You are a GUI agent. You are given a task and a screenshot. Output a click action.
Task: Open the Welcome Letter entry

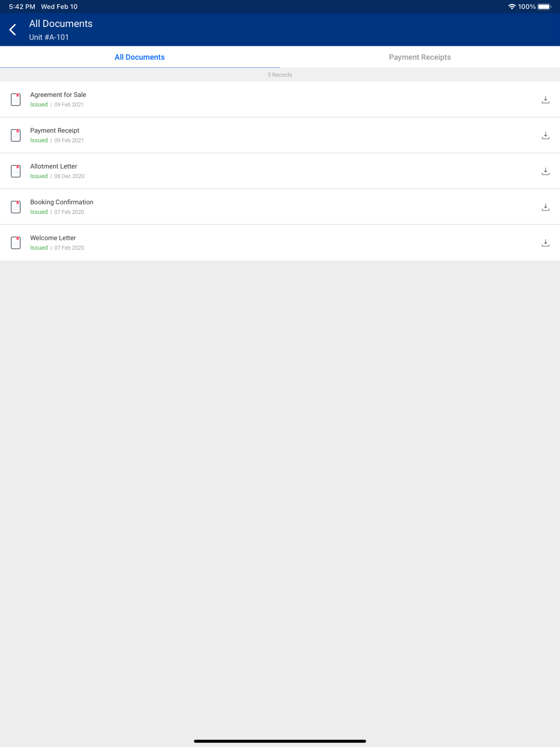coord(280,243)
